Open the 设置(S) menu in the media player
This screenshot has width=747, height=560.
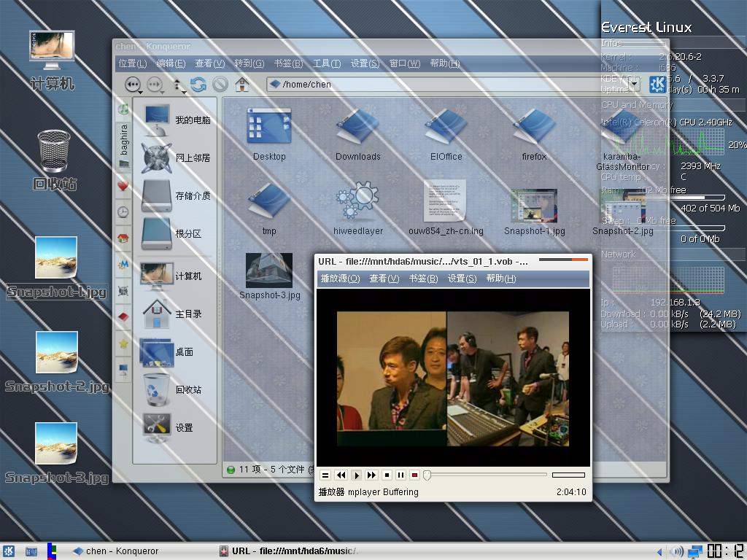[x=462, y=279]
